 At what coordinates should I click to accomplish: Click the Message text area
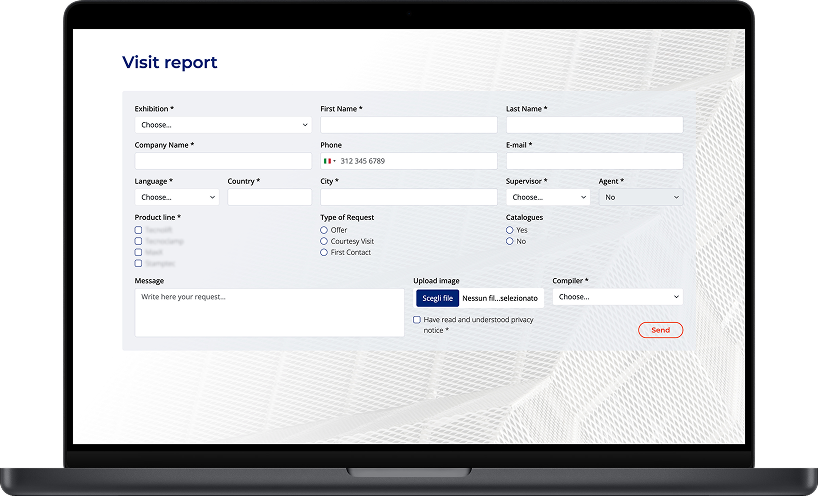click(269, 312)
